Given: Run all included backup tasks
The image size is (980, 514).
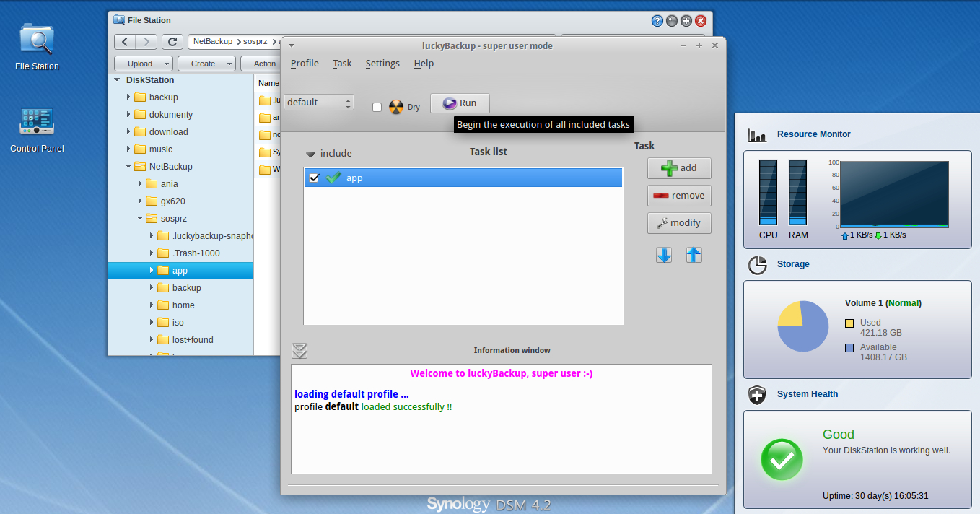Looking at the screenshot, I should tap(460, 103).
